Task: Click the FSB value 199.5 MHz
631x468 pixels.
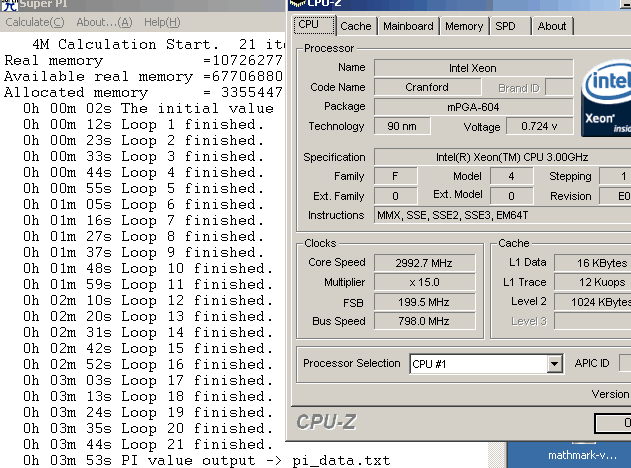Action: pyautogui.click(x=425, y=302)
